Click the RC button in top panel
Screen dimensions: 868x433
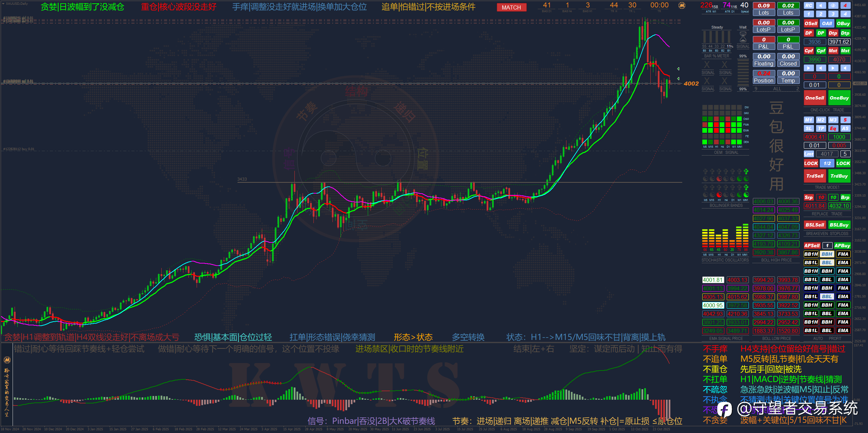point(809,5)
